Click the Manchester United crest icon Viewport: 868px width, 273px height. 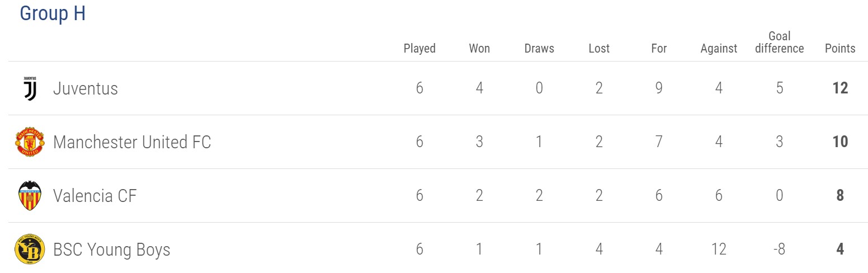coord(29,142)
